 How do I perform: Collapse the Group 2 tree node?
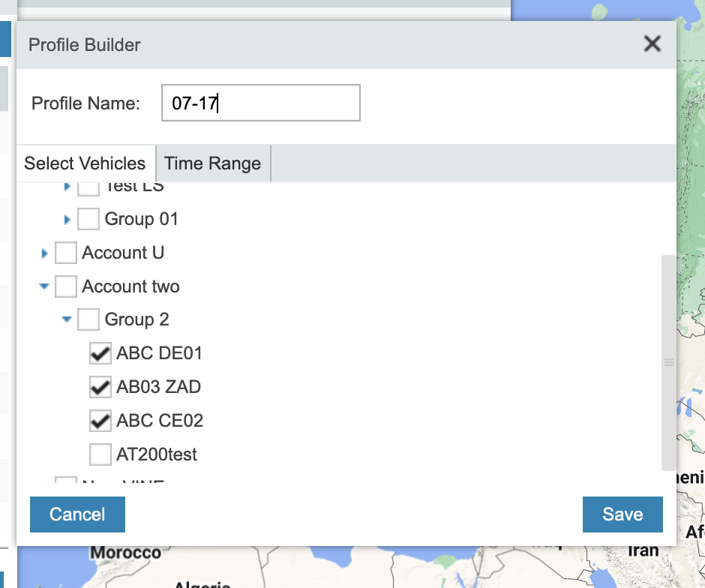coord(67,320)
